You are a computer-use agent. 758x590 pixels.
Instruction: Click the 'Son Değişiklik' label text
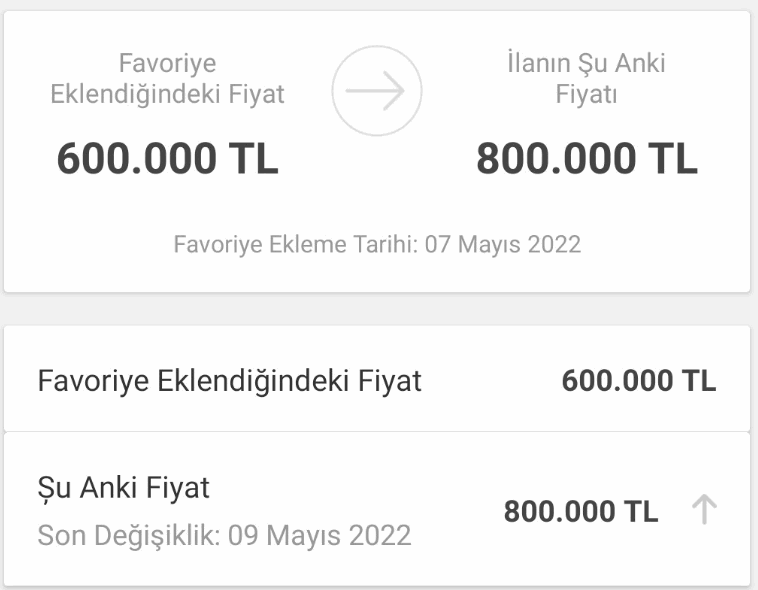[x=129, y=535]
